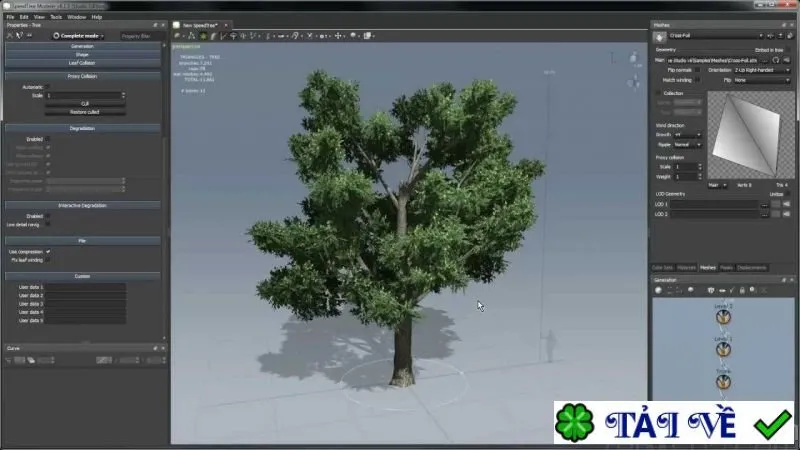Select the Level 1 generator node
This screenshot has width=800, height=450.
[723, 349]
